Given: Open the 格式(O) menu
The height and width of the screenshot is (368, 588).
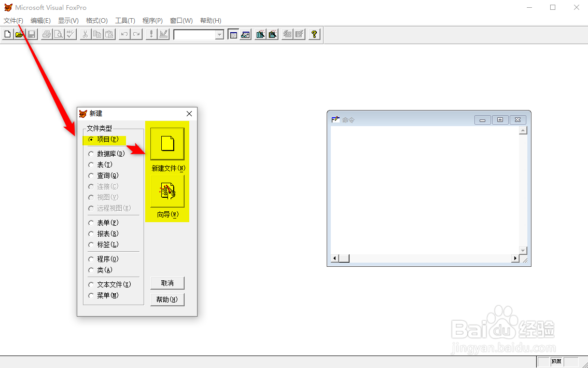Looking at the screenshot, I should pyautogui.click(x=97, y=21).
